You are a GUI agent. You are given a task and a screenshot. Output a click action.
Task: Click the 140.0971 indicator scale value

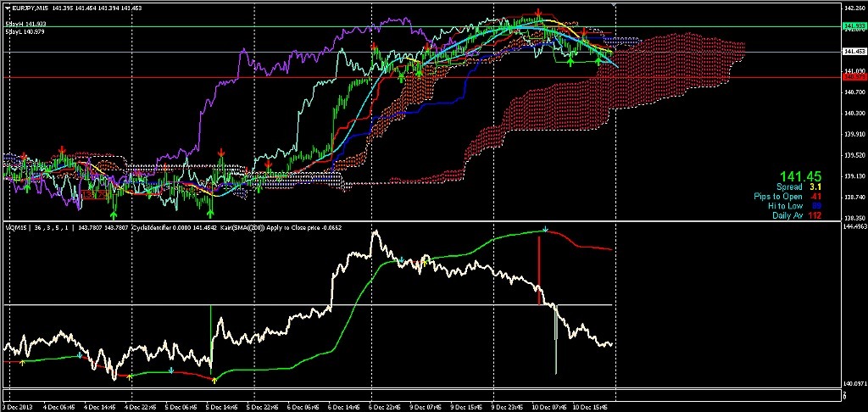click(854, 383)
